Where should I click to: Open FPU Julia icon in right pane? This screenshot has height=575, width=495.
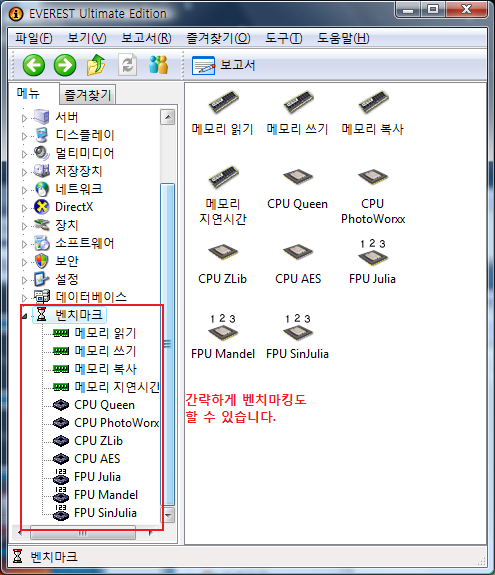coord(373,262)
